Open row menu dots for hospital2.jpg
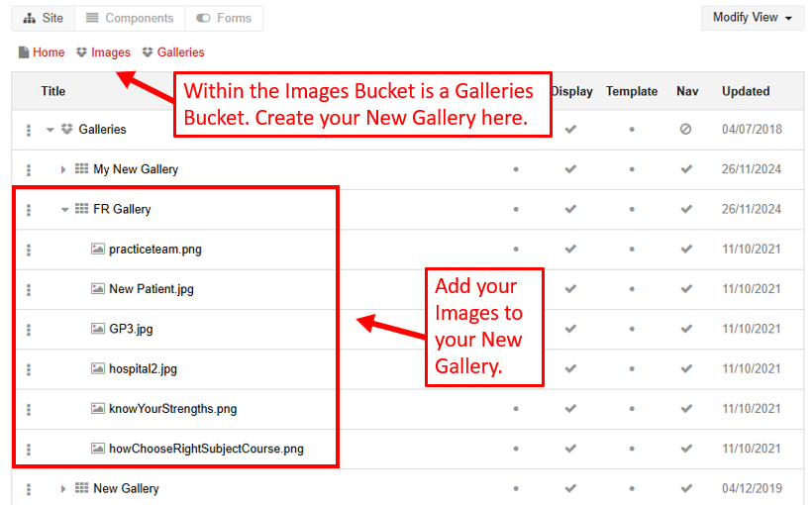Image resolution: width=812 pixels, height=505 pixels. tap(29, 369)
